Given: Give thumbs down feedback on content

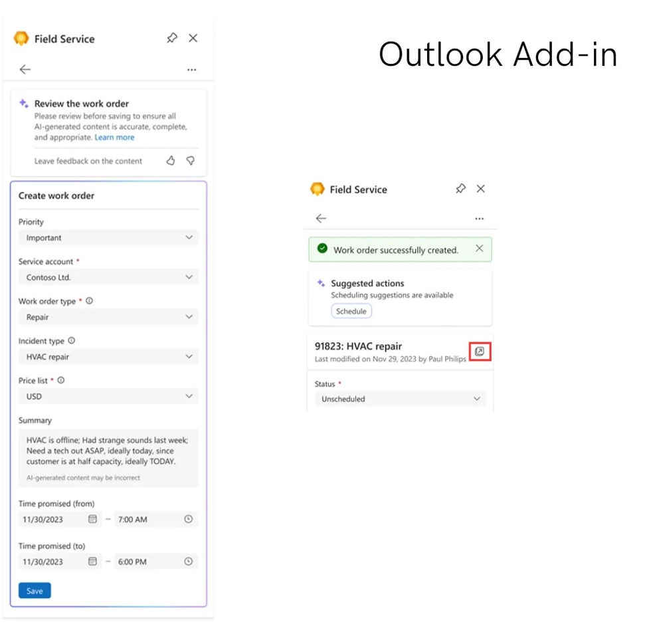Looking at the screenshot, I should tap(191, 161).
